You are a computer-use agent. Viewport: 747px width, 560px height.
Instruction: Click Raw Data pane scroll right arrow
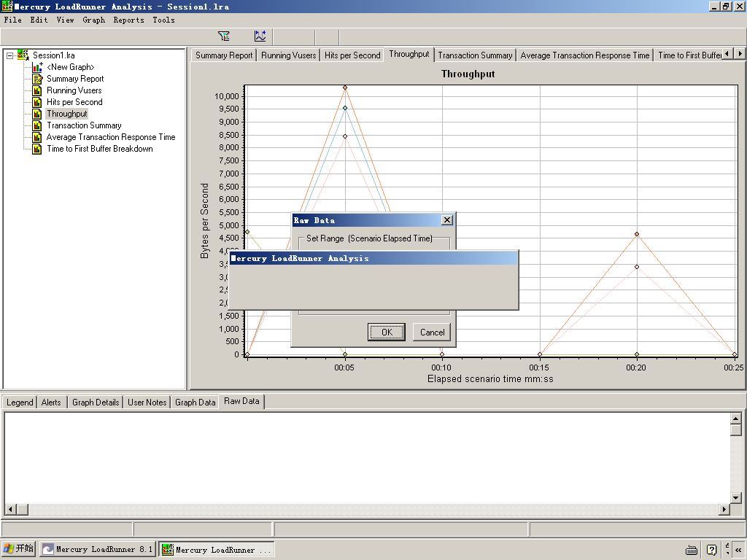point(724,510)
